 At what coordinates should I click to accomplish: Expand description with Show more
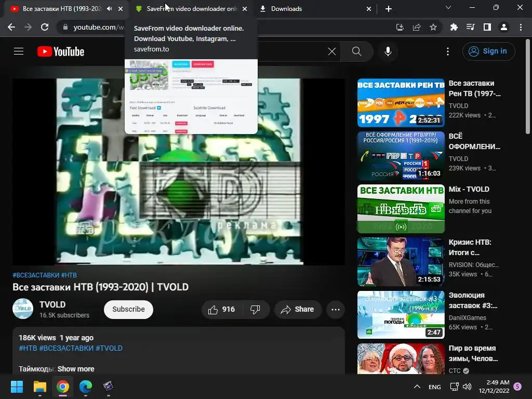pyautogui.click(x=76, y=369)
